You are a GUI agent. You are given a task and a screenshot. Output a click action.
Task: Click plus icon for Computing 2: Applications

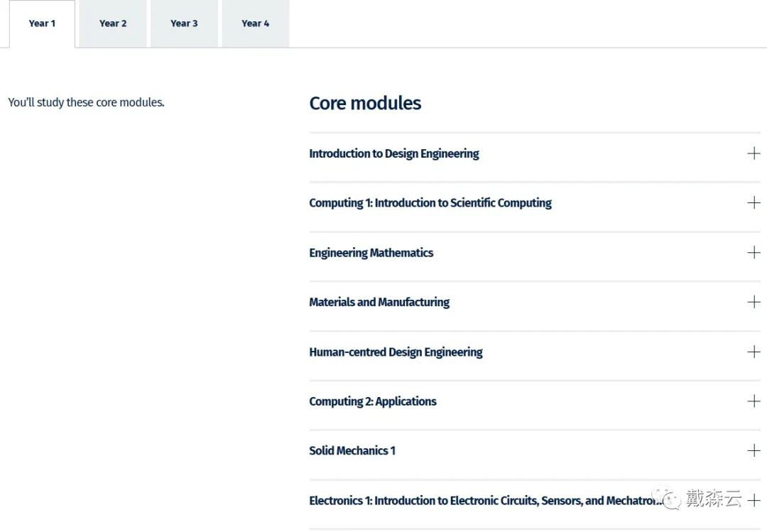point(754,401)
